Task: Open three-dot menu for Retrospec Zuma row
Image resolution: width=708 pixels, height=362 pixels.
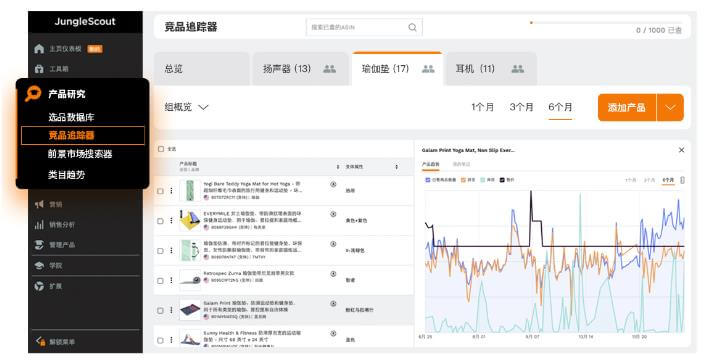Action: pos(171,280)
